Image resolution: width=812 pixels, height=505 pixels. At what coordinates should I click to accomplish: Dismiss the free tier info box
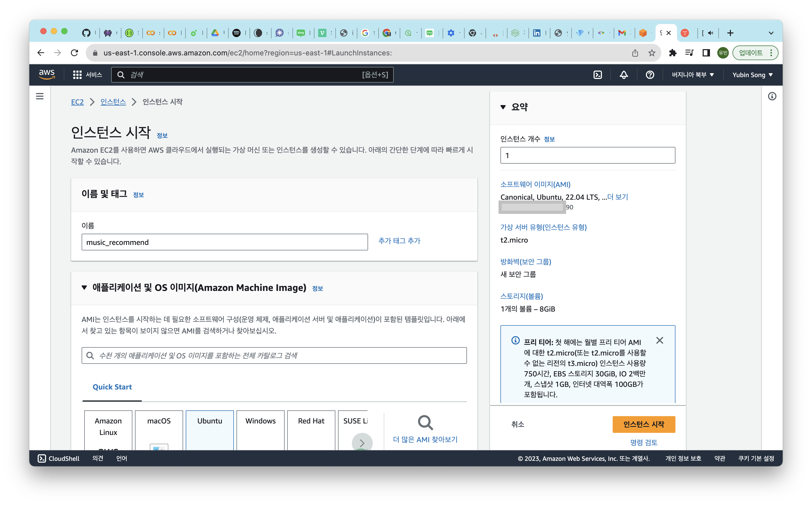click(x=659, y=340)
